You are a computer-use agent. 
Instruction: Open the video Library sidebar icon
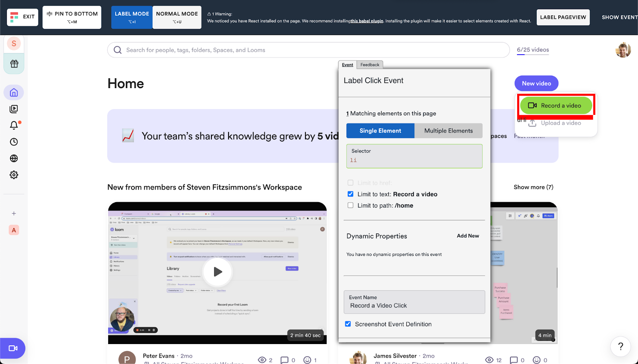point(14,109)
